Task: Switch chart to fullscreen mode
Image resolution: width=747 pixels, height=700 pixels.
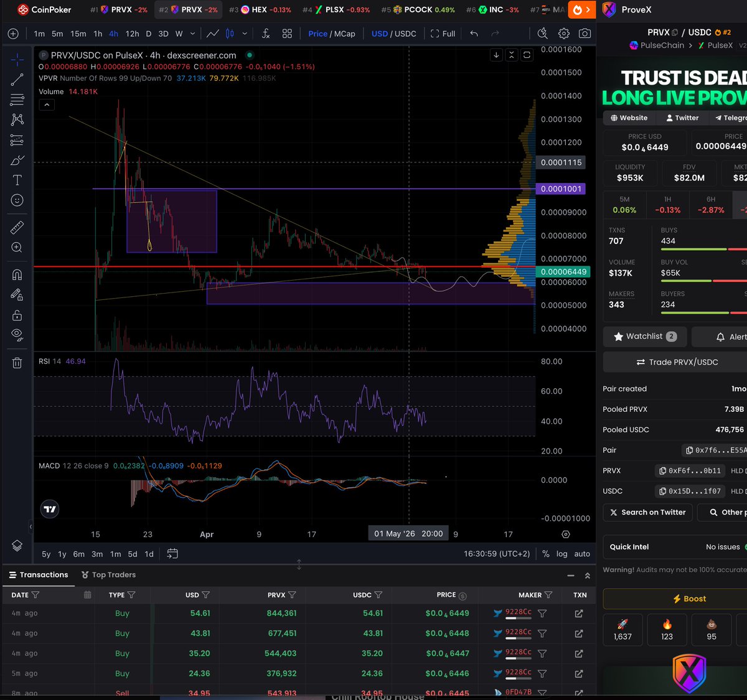Action: [443, 34]
